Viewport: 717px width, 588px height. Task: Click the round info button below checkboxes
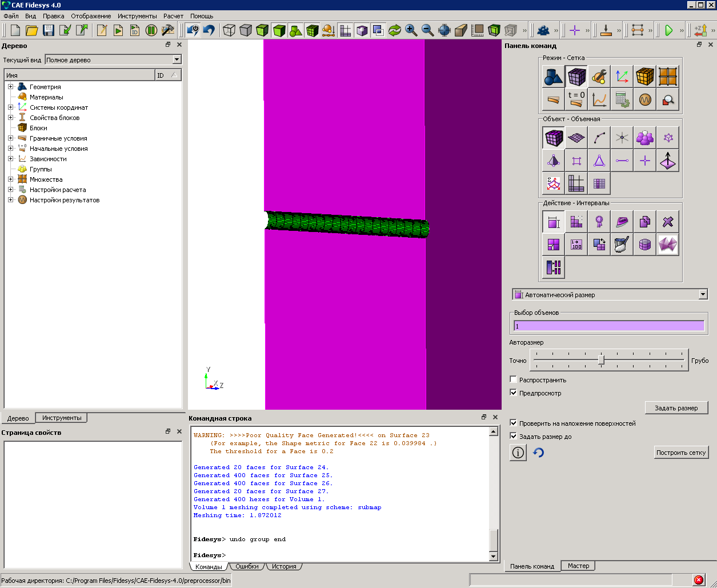(518, 453)
